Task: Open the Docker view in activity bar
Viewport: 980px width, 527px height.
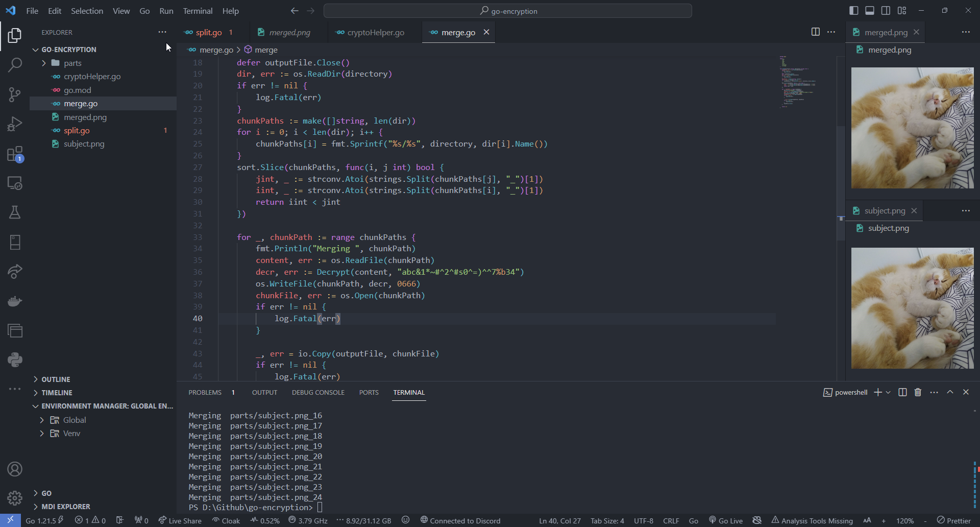Action: click(x=15, y=301)
